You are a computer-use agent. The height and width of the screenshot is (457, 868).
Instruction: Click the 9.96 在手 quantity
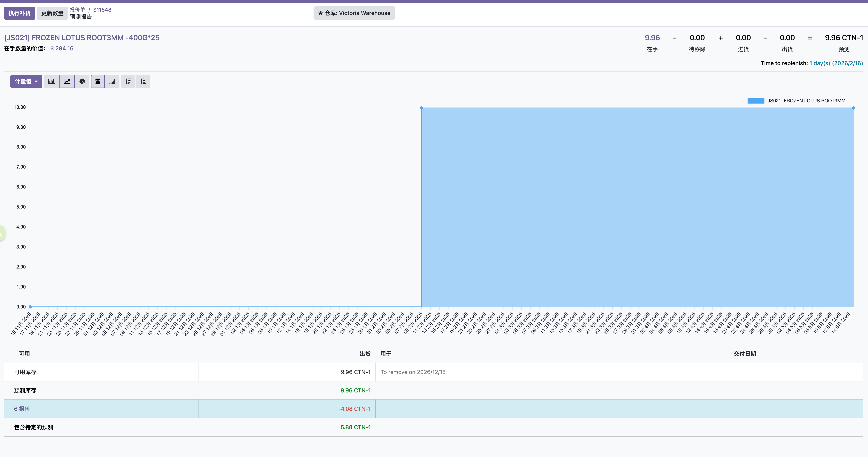[x=652, y=38]
